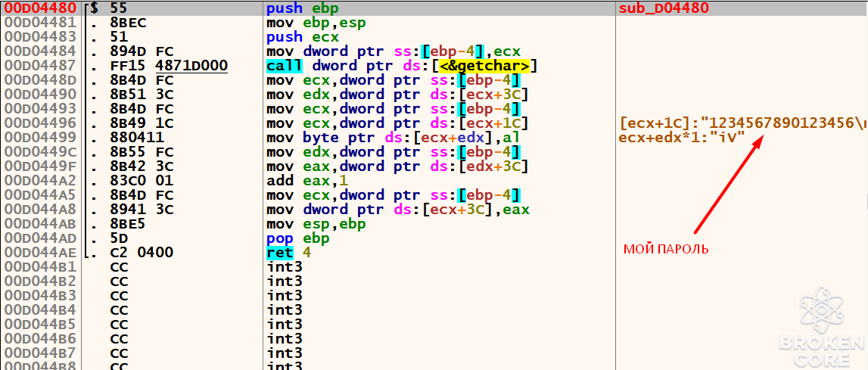868x370 pixels.
Task: Select "mov ecx,dword ptr ds:[ecx+1C]" instruction
Action: click(x=397, y=124)
